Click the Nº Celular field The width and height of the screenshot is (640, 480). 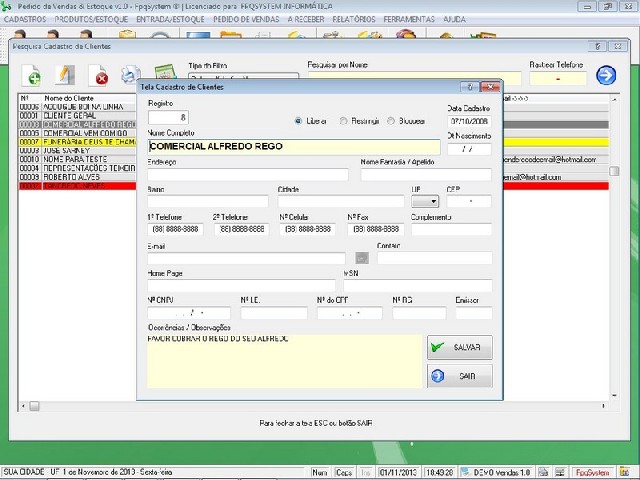coord(308,229)
